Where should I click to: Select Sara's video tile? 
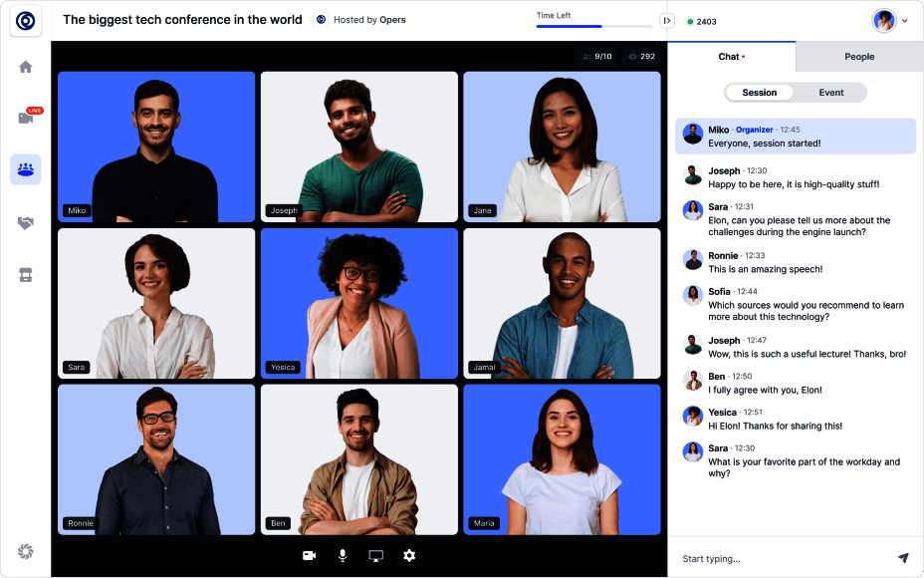point(156,303)
